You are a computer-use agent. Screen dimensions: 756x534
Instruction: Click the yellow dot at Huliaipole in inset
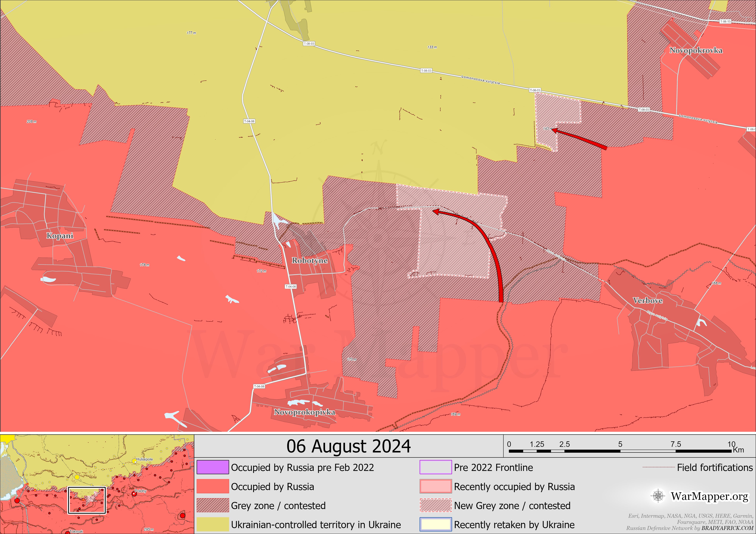pyautogui.click(x=134, y=461)
